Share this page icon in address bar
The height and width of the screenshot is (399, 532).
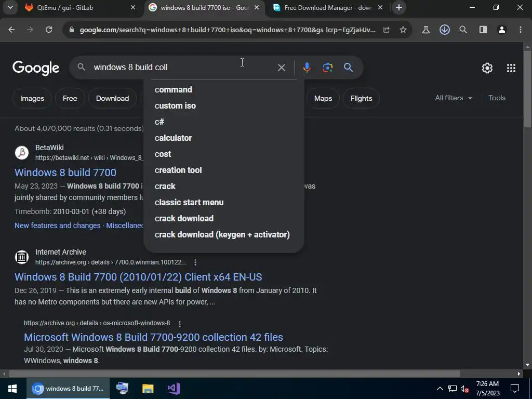click(x=386, y=30)
